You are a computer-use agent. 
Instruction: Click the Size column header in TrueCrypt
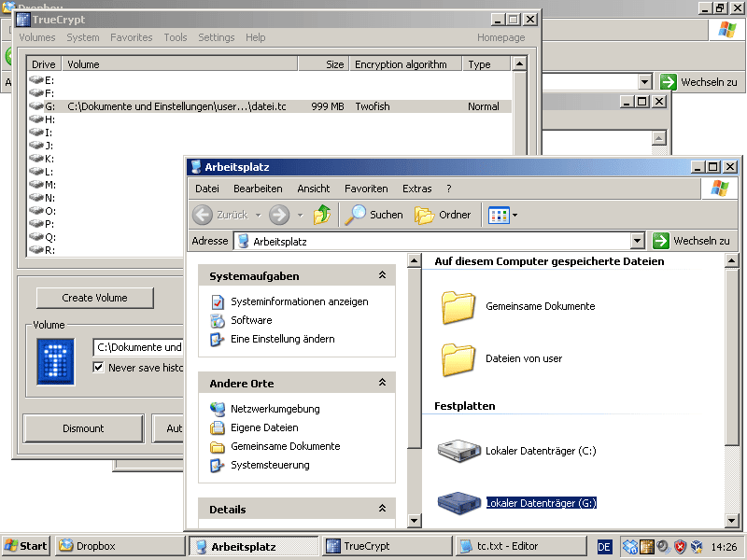[x=324, y=64]
